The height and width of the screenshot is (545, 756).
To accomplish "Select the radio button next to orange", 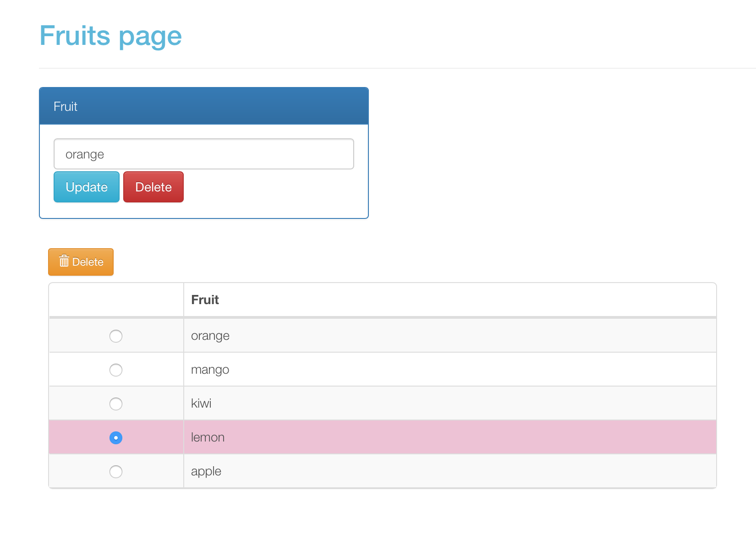I will tap(116, 336).
